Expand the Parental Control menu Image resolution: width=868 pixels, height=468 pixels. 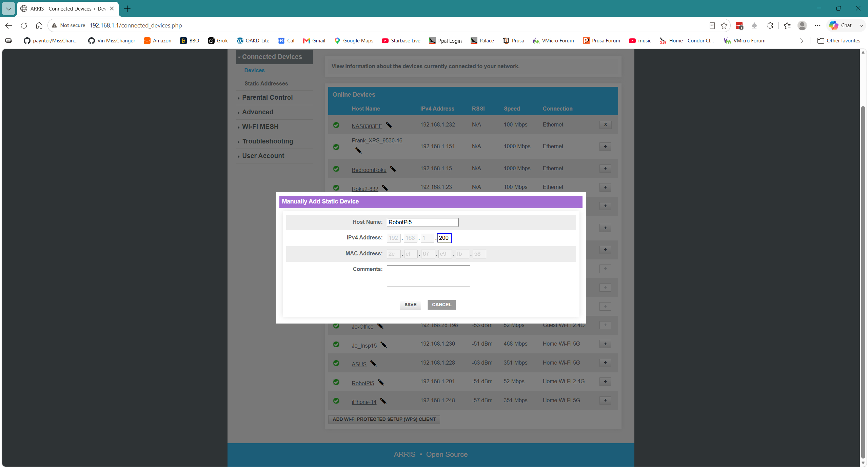274,97
